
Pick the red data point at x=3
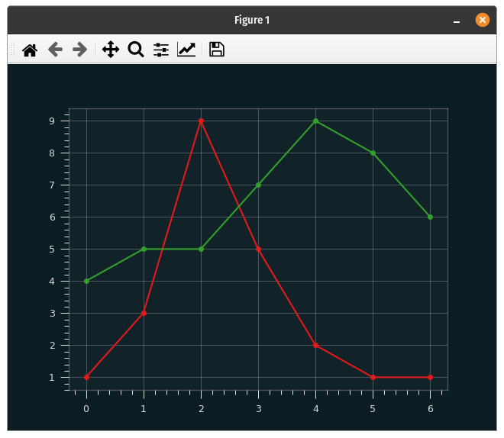(x=258, y=249)
